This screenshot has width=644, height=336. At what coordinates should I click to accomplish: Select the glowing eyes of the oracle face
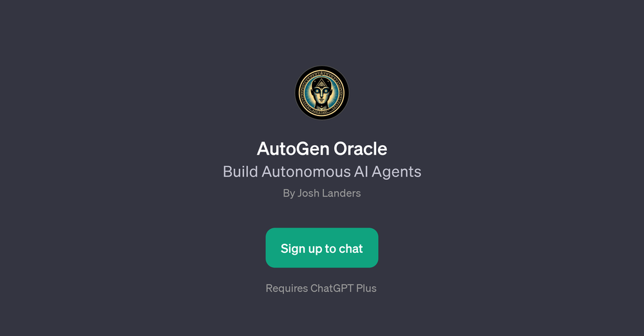[x=321, y=91]
